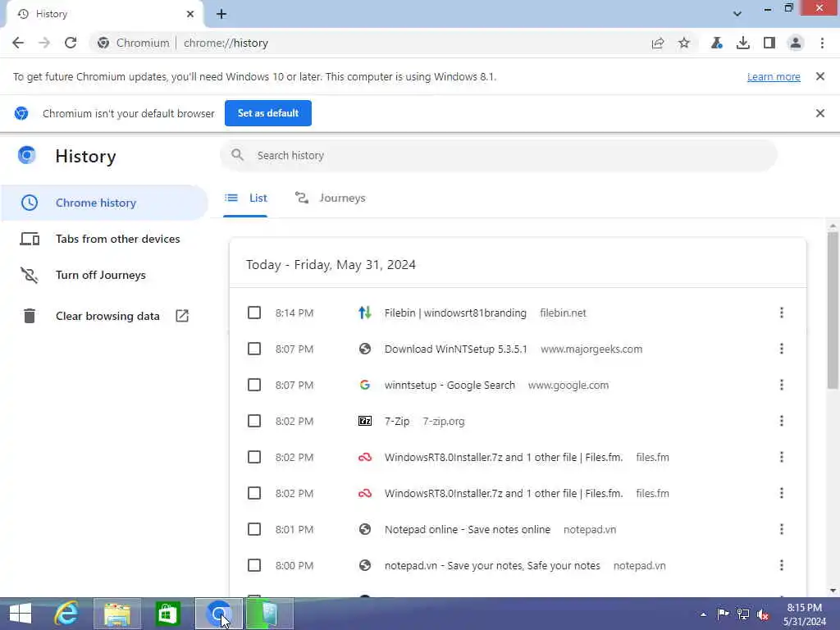The image size is (840, 630).
Task: Click the Filebin favicon arrows icon
Action: coord(365,313)
